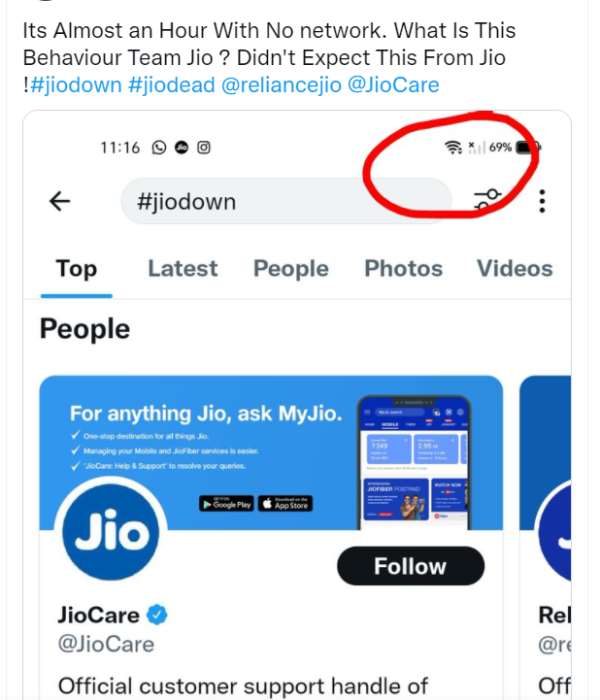Open the @reliancejio mention link
This screenshot has height=700, width=600.
click(280, 85)
